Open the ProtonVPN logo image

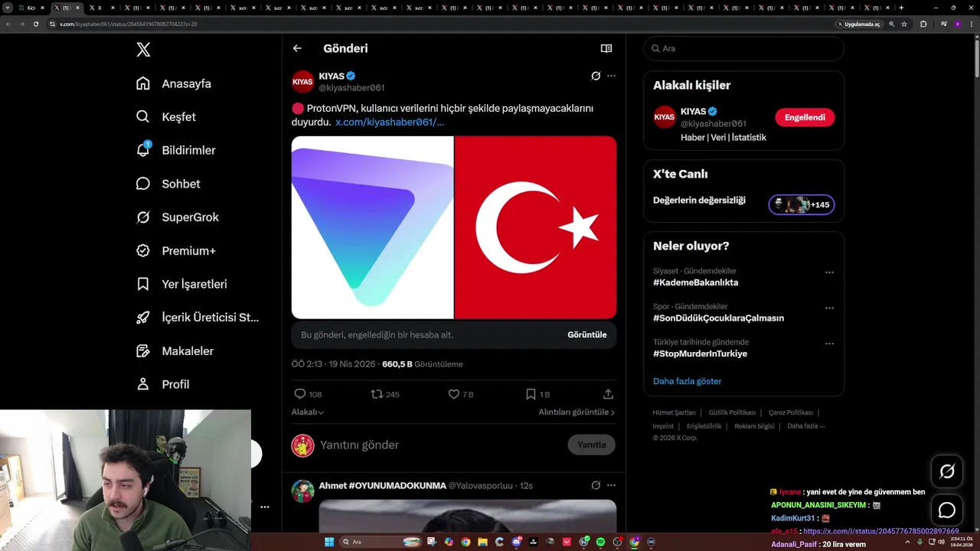point(372,227)
